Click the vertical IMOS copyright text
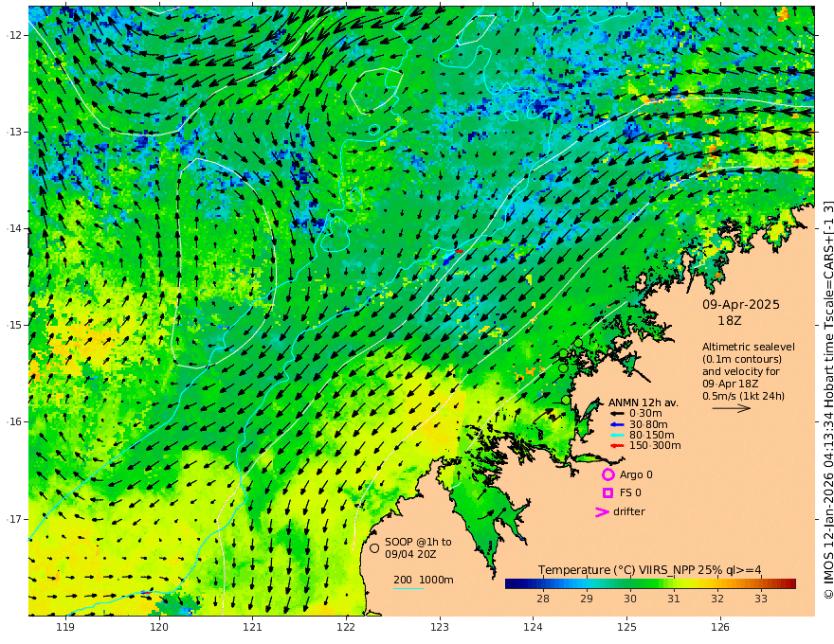Viewport: 834px width, 644px height. tap(827, 400)
